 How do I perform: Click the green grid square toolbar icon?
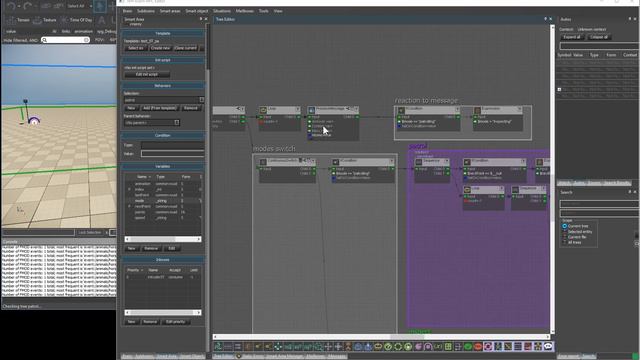(x=448, y=347)
